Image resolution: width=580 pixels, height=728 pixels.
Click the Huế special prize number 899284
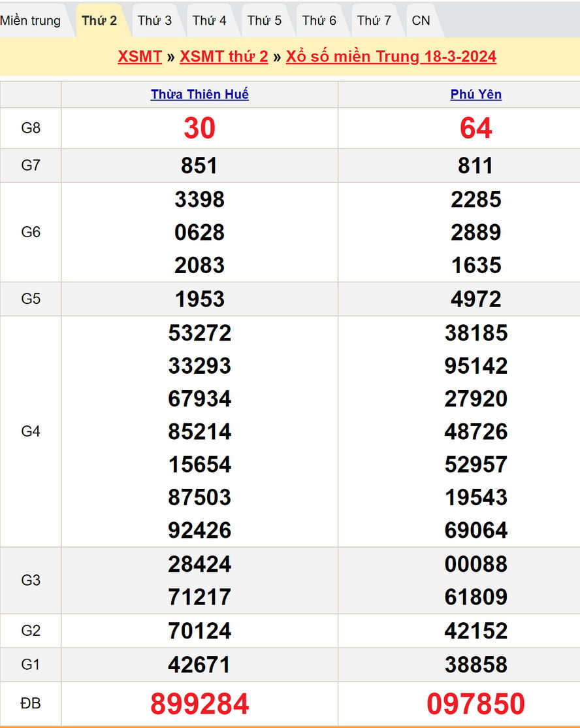[x=199, y=704]
